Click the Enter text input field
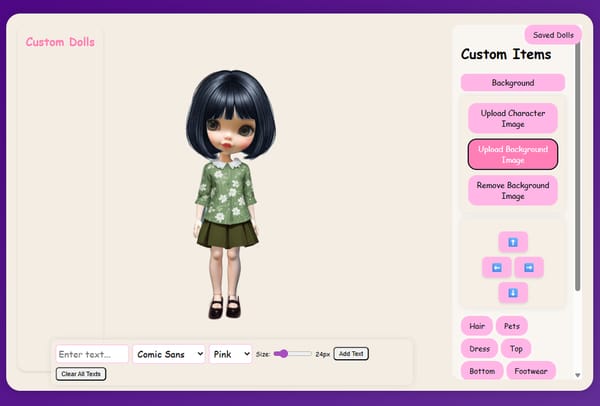The image size is (600, 406). tap(92, 354)
